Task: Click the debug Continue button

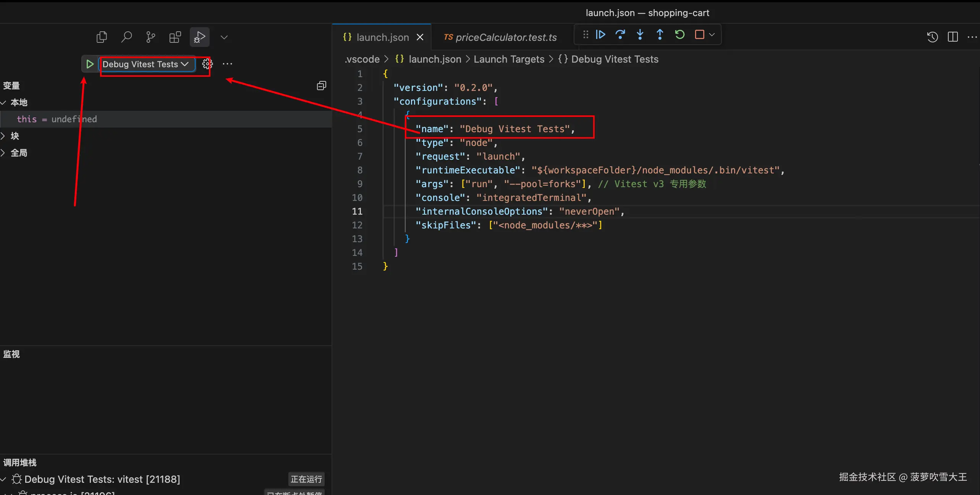Action: pyautogui.click(x=600, y=35)
